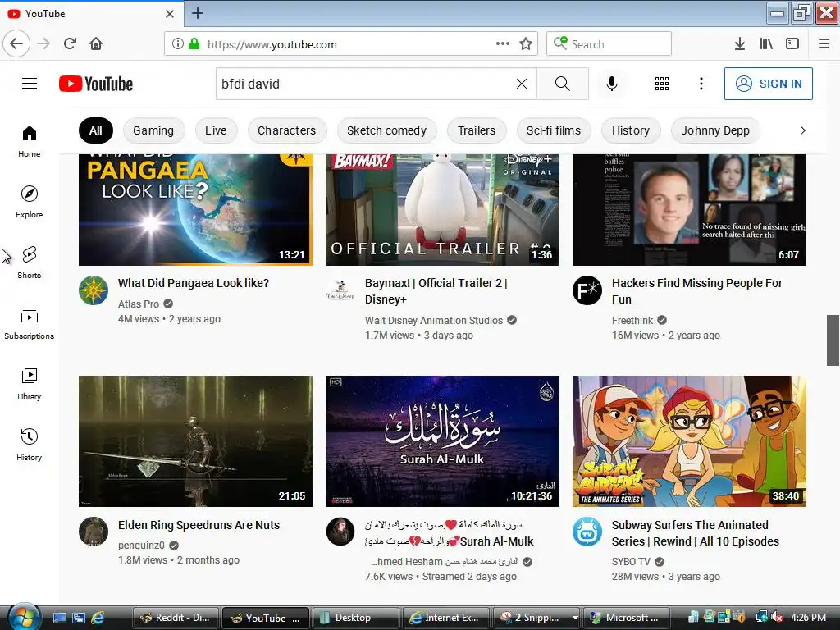Image resolution: width=840 pixels, height=630 pixels.
Task: Open the SYBO TV channel avatar
Action: pos(587,532)
